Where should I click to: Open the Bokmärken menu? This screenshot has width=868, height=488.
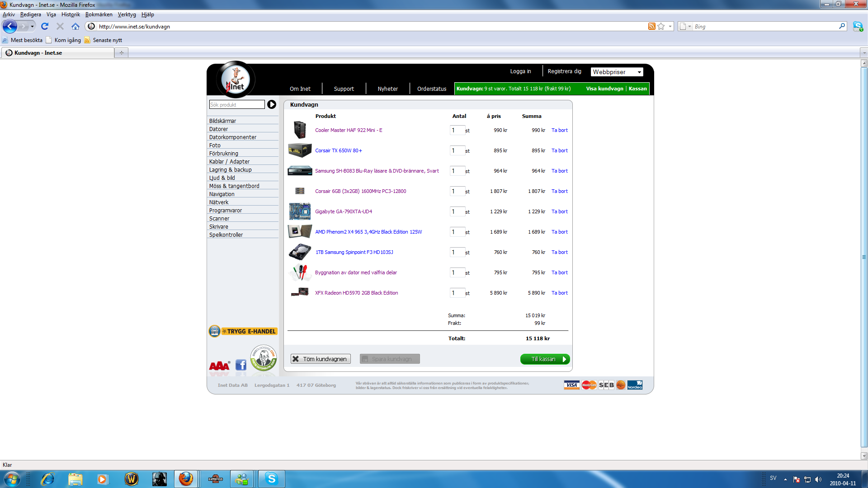[99, 14]
